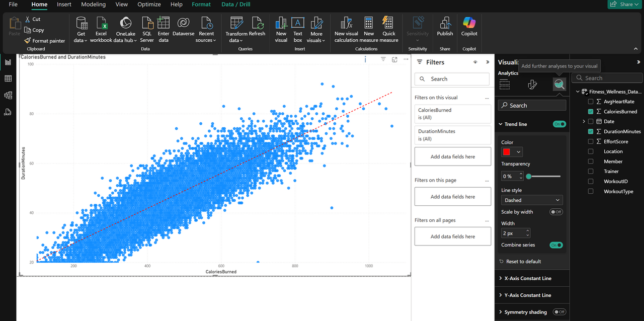Expand the Symmetry shading section
The image size is (644, 321).
(x=501, y=312)
